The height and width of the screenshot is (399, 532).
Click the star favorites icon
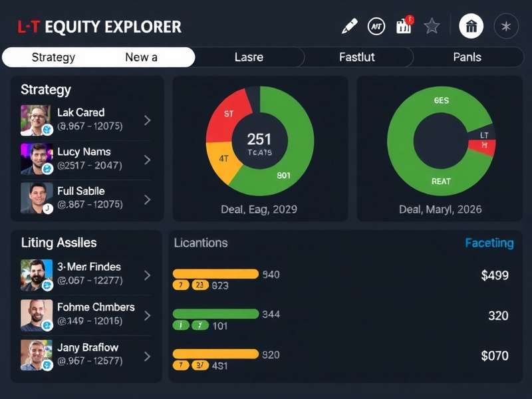[432, 25]
